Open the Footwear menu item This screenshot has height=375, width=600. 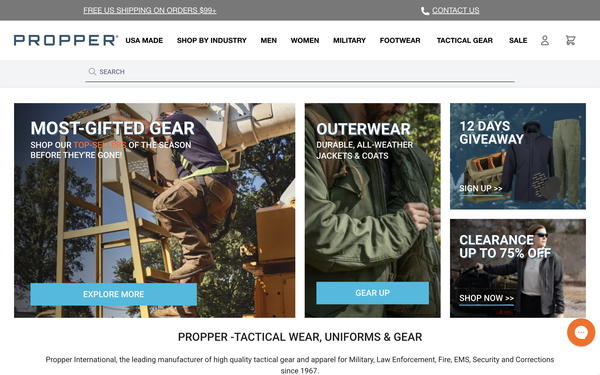(400, 40)
